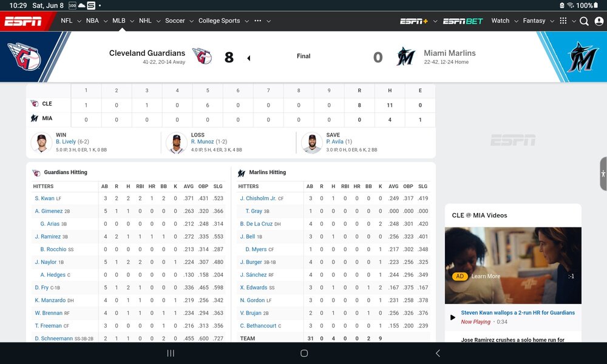Click the large Guardians logo in banner

(24, 56)
